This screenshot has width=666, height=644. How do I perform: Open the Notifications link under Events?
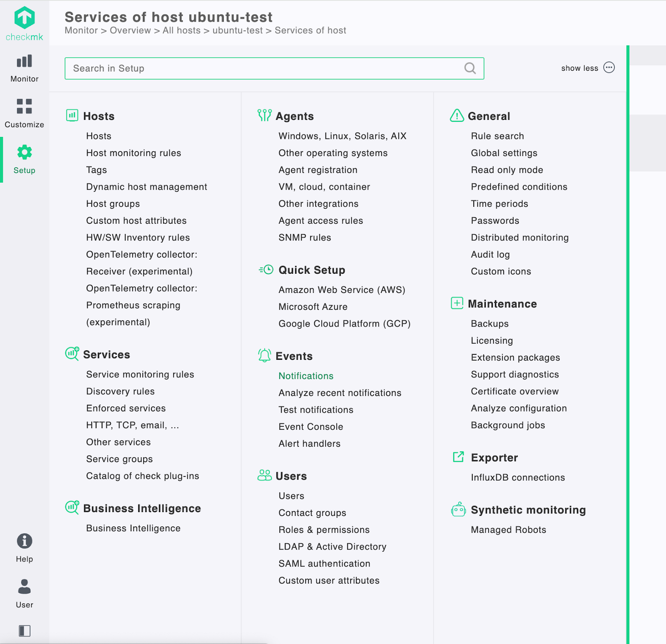tap(306, 376)
